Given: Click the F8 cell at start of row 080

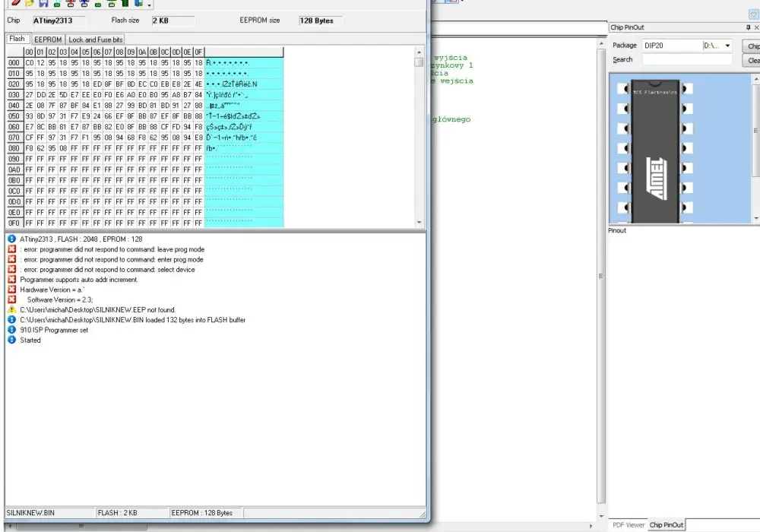Looking at the screenshot, I should coord(30,148).
